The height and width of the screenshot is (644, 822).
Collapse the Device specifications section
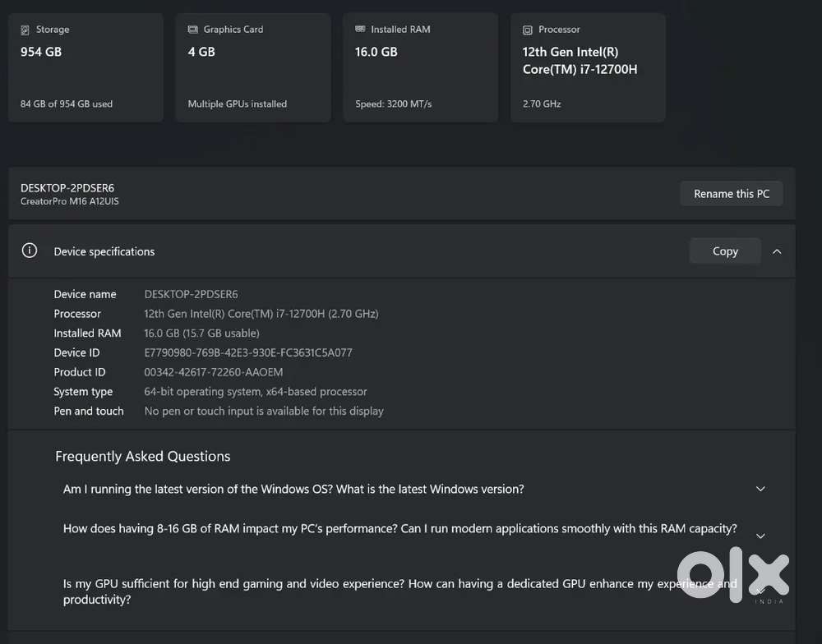[x=777, y=251]
